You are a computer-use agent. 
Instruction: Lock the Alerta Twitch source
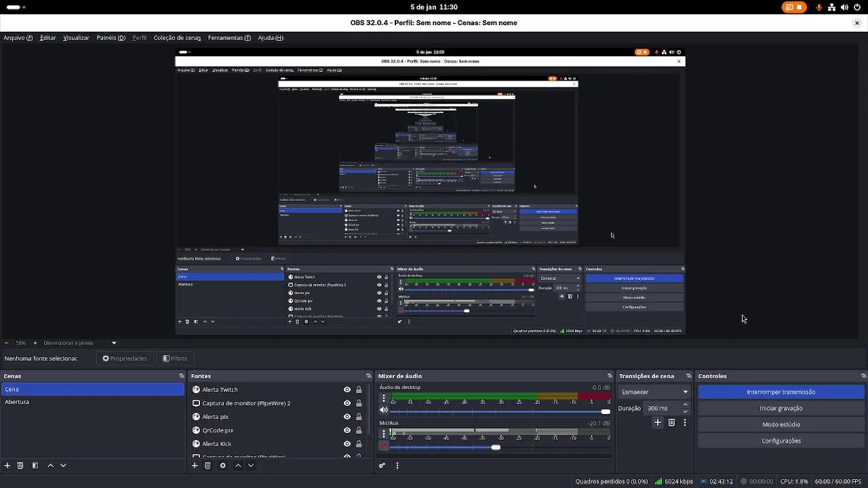(359, 390)
